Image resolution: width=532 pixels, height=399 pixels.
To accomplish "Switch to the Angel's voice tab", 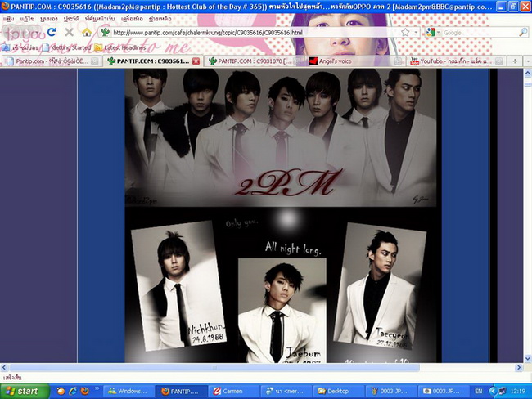I will tap(354, 61).
